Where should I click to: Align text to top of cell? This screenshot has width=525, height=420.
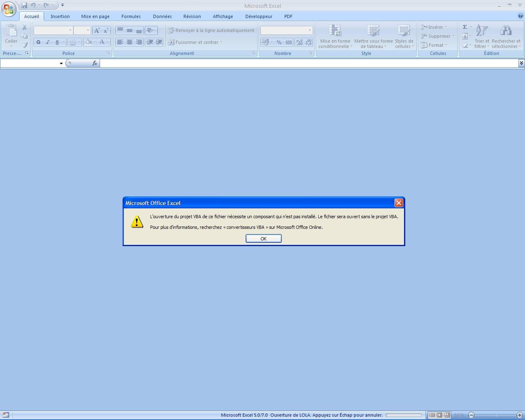[x=120, y=30]
